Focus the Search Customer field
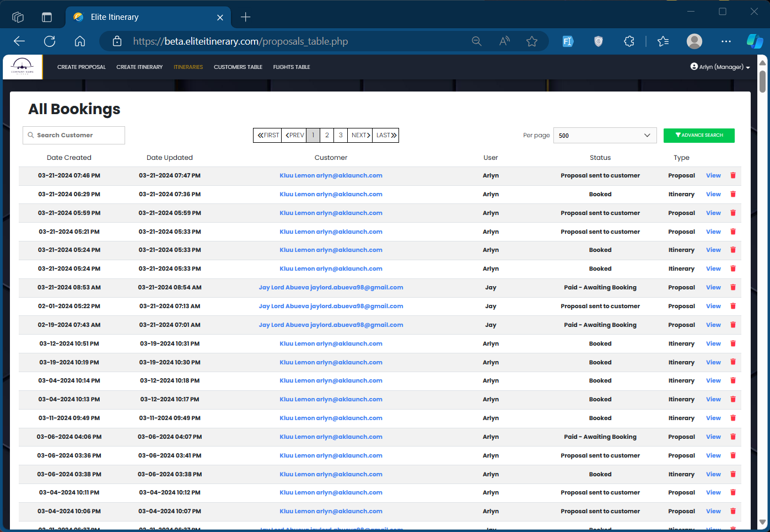 74,135
